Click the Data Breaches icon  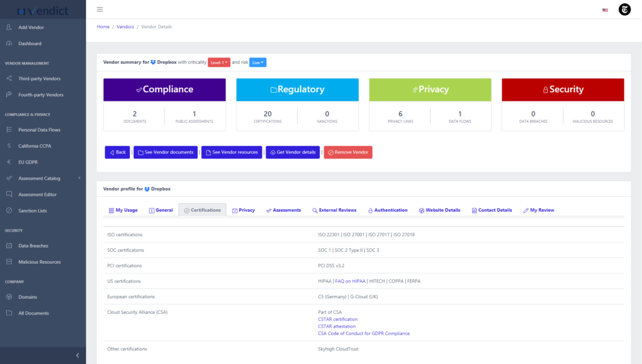click(9, 246)
